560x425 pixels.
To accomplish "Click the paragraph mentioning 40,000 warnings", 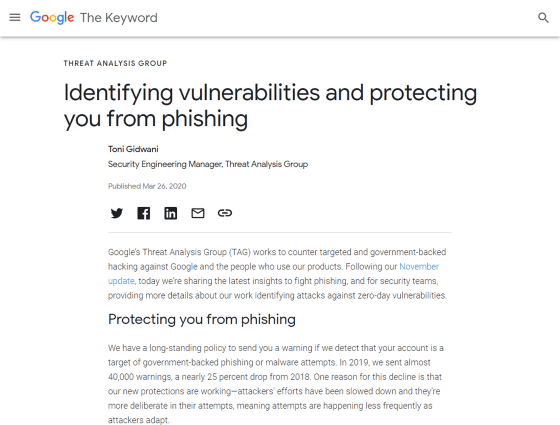I will [x=276, y=384].
